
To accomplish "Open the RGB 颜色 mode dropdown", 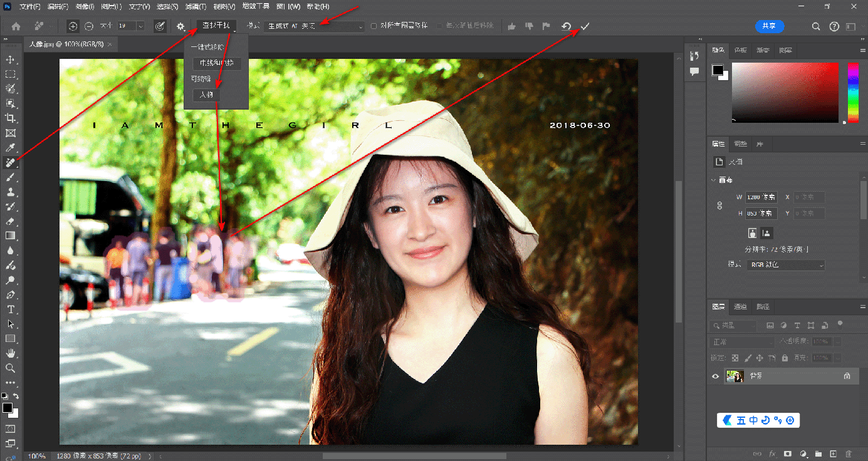I will [x=786, y=265].
